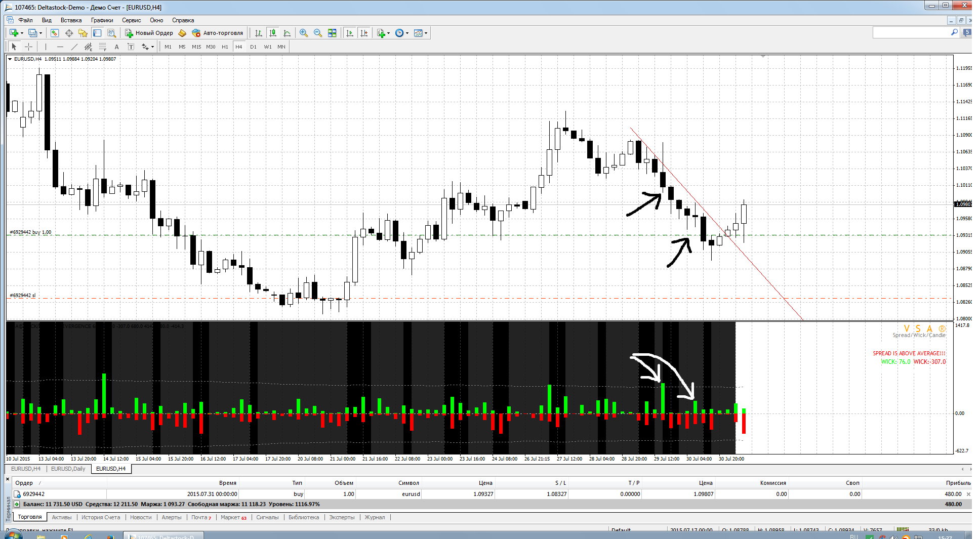Screen dimensions: 980x539
Task: Open the Эксперты tab
Action: tap(342, 517)
